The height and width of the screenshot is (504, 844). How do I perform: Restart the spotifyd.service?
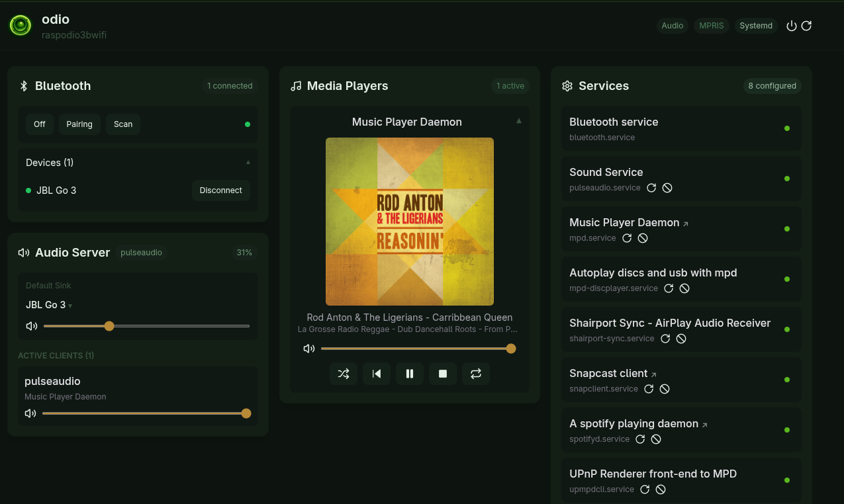[x=640, y=439]
